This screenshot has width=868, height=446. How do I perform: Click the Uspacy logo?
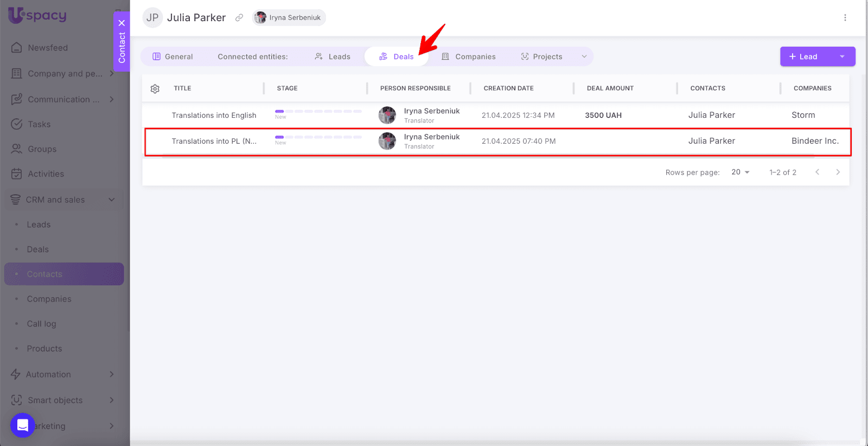[x=37, y=15]
